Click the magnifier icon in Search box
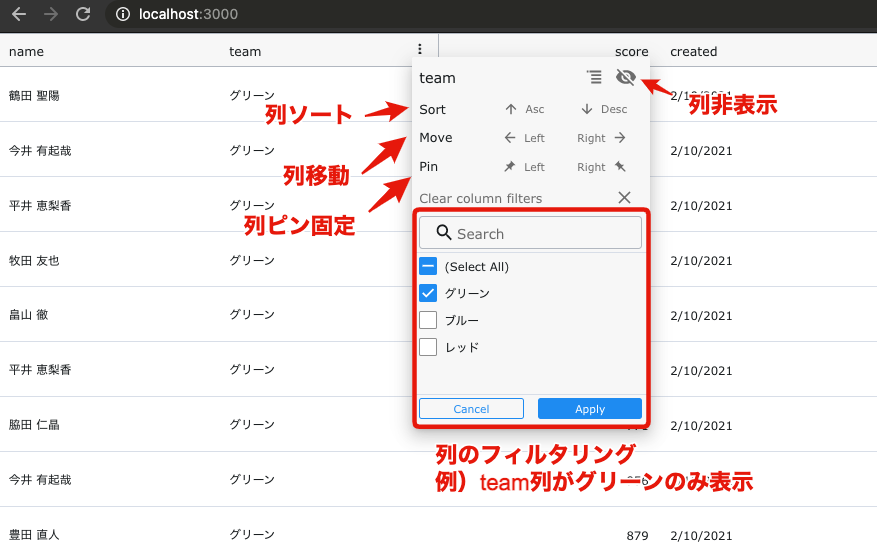Viewport: 877px width, 560px height. [444, 233]
